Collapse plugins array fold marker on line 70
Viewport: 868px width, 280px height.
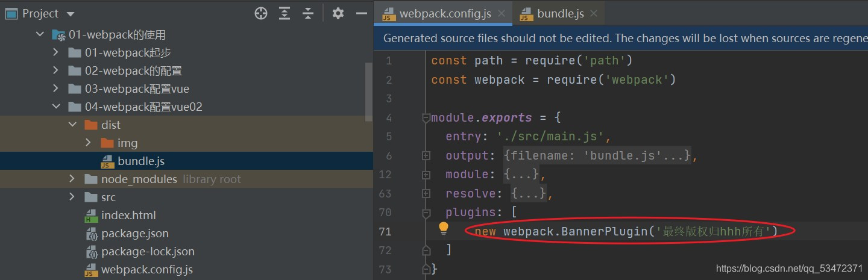click(x=426, y=213)
